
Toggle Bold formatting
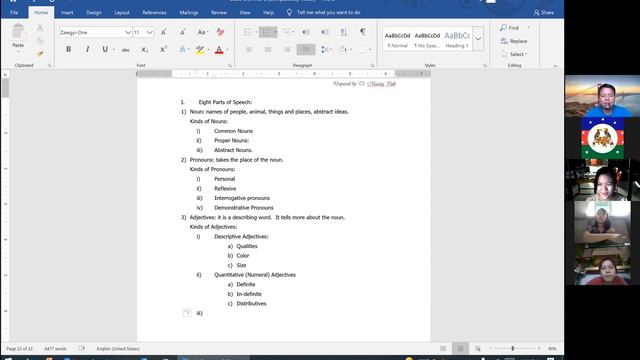tap(68, 49)
